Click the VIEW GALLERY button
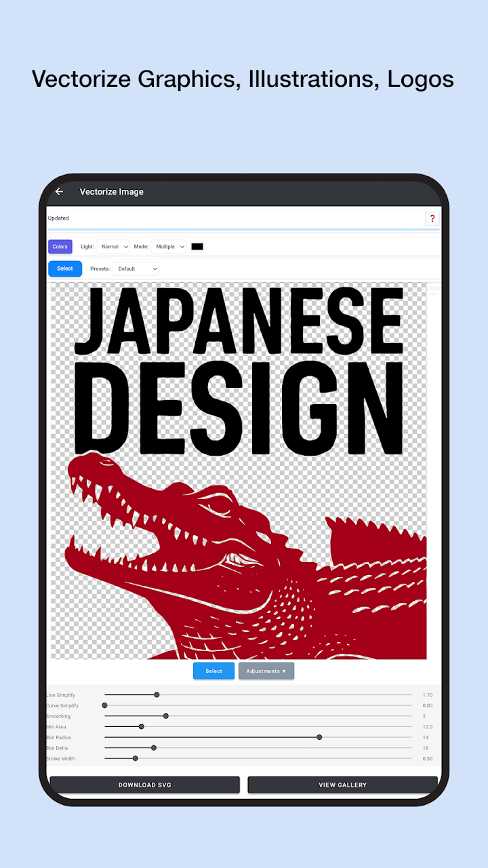Image resolution: width=488 pixels, height=868 pixels. pyautogui.click(x=342, y=785)
